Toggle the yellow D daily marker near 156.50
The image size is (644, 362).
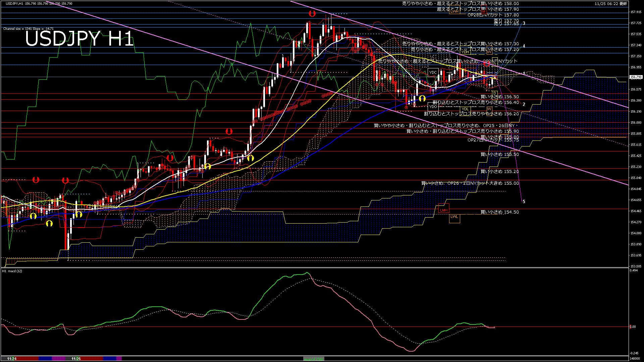point(495,96)
